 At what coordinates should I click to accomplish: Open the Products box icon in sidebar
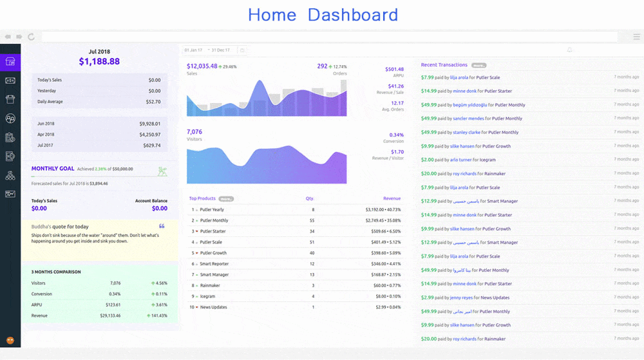click(x=10, y=99)
